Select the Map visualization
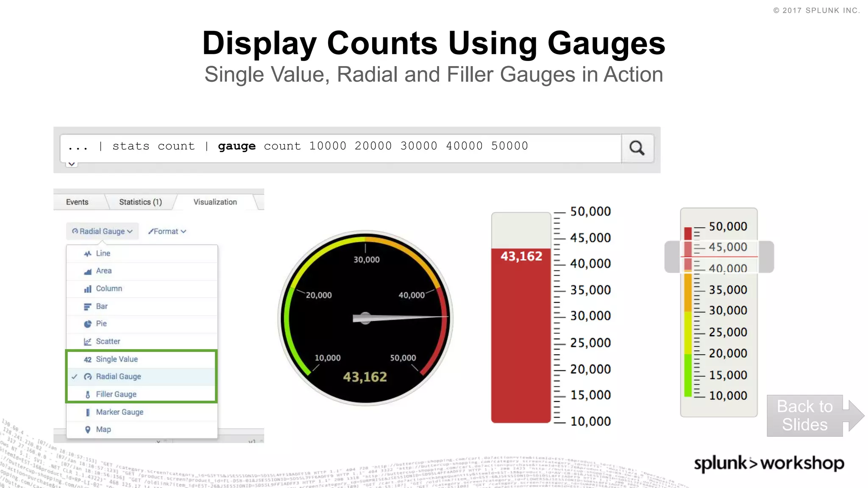 click(x=142, y=430)
